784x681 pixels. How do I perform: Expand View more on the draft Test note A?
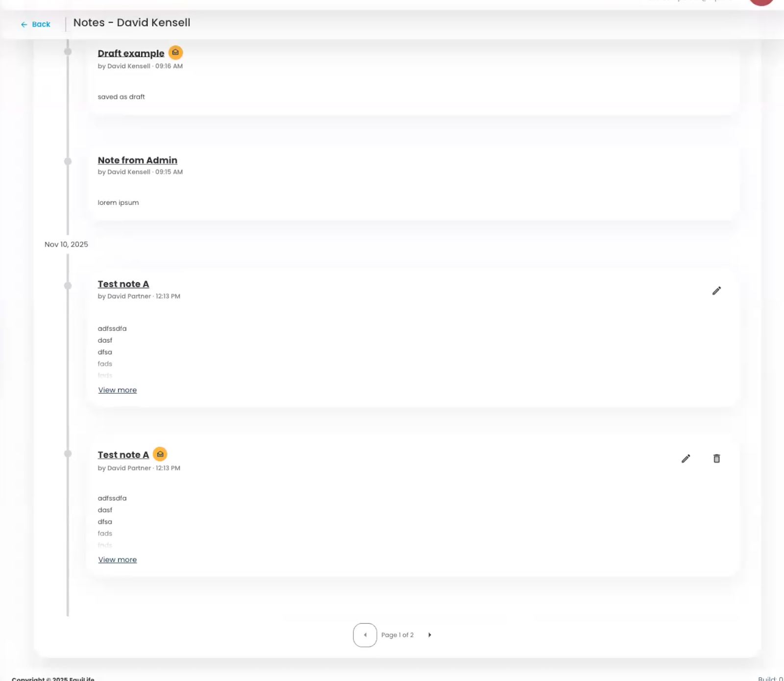pyautogui.click(x=117, y=560)
